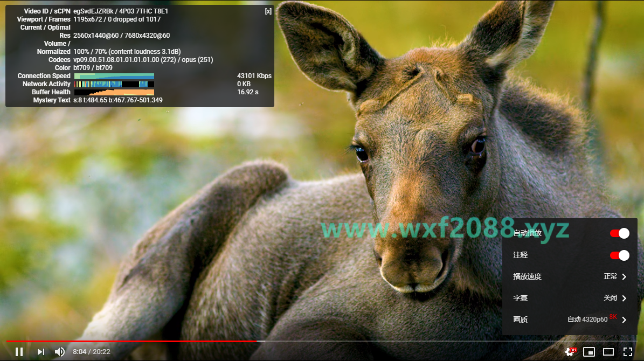The width and height of the screenshot is (644, 361).
Task: Click the time display 8:04 / 20:22
Action: click(92, 351)
